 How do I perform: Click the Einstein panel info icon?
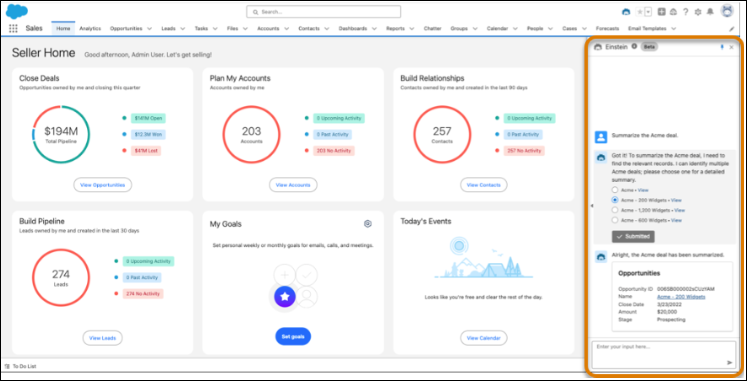click(x=634, y=47)
